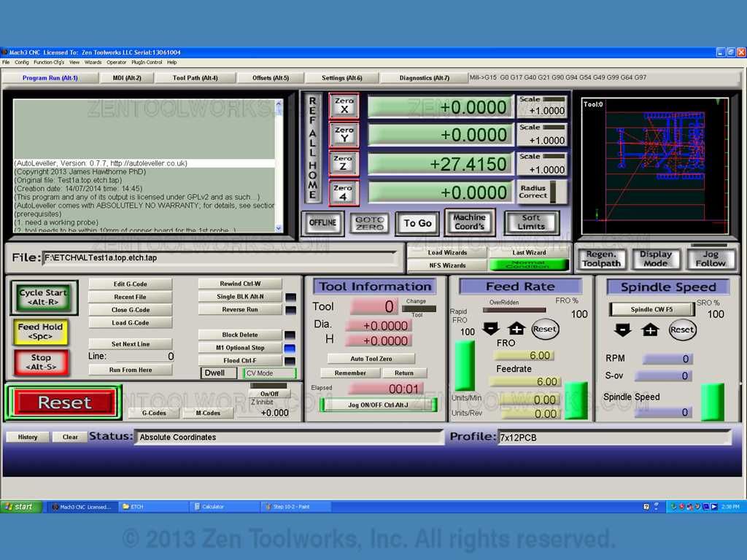747x560 pixels.
Task: Open the Program Run tab
Action: pos(50,77)
